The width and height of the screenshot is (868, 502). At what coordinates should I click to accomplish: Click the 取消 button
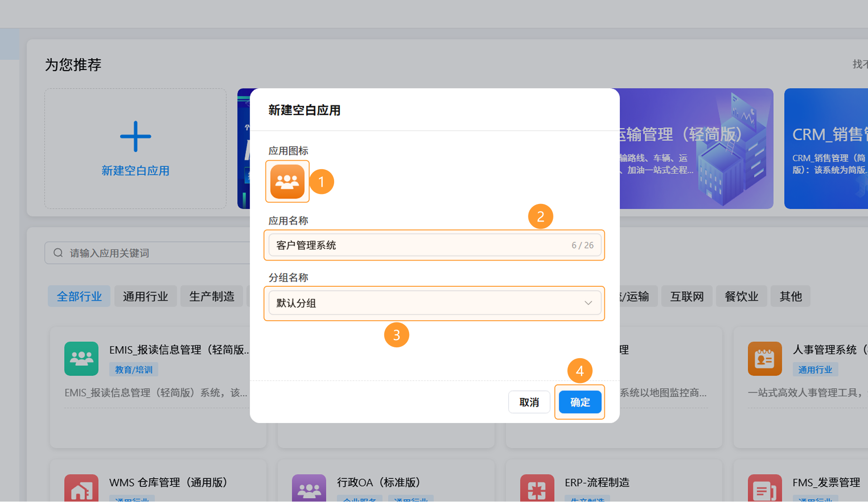point(529,402)
